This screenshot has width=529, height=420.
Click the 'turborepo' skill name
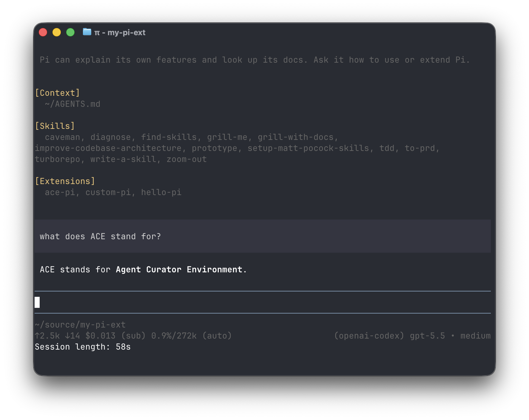(58, 159)
